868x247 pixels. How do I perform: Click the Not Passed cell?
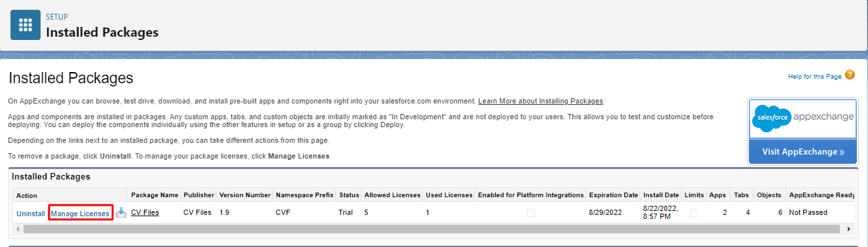point(808,212)
